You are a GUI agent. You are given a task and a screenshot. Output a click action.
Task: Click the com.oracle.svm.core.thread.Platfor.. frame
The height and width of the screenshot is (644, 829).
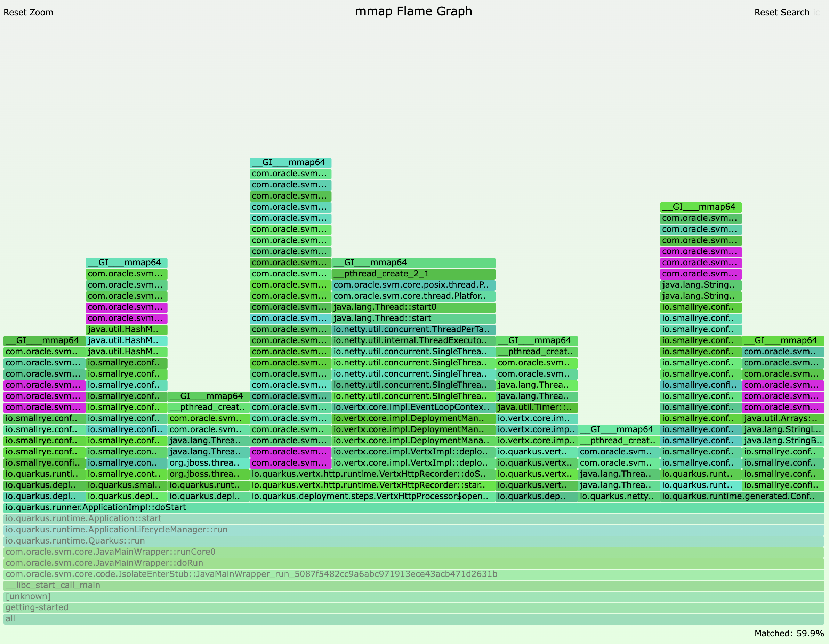[413, 296]
